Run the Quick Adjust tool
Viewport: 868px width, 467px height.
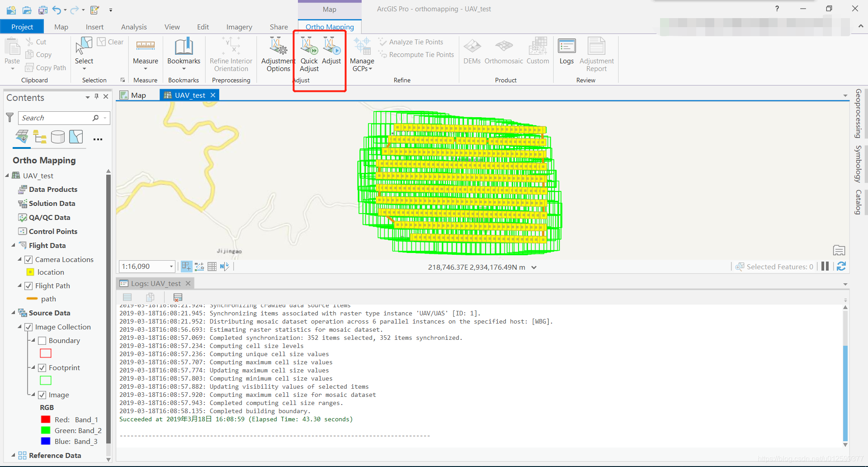pos(309,54)
